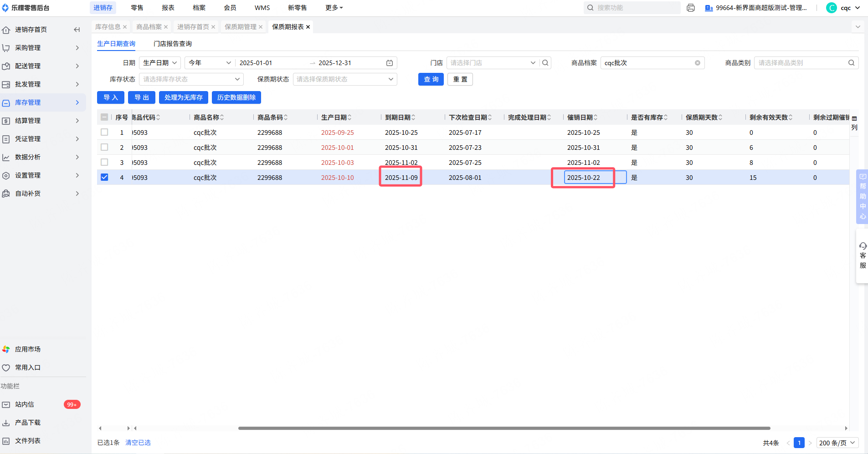Viewport: 868px width, 454px height.
Task: Open the column settings icon 列
Action: coord(854,123)
